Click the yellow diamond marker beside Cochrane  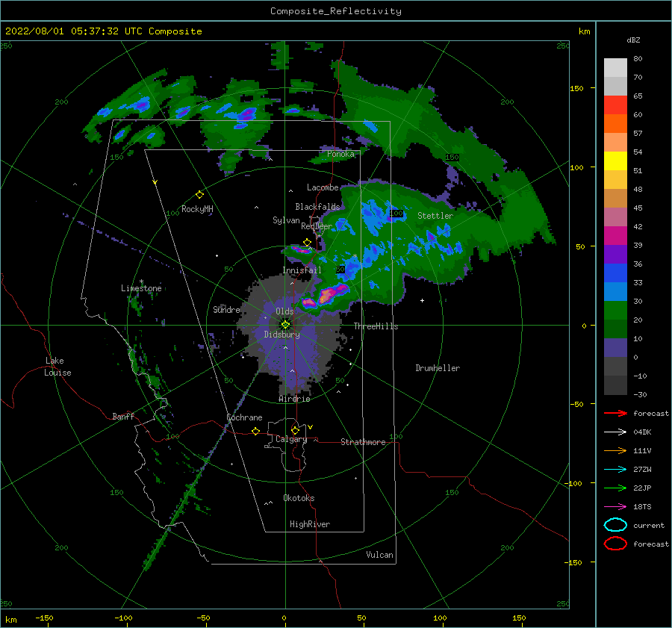255,431
